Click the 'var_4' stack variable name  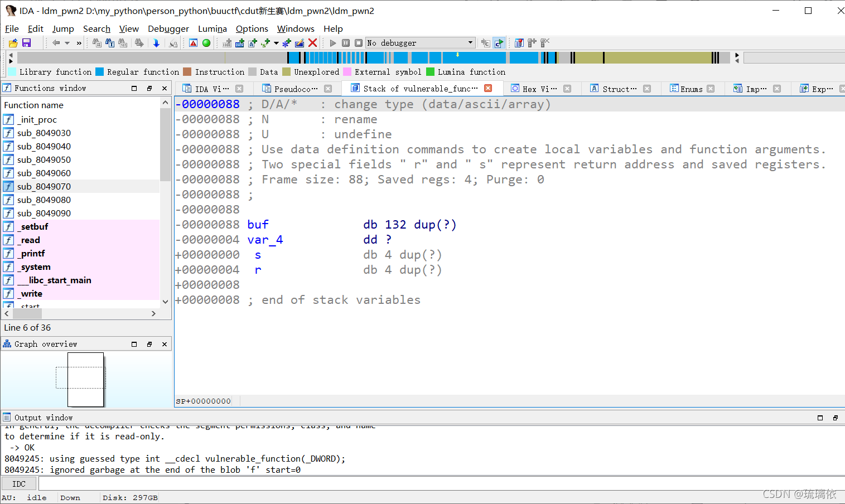coord(265,240)
